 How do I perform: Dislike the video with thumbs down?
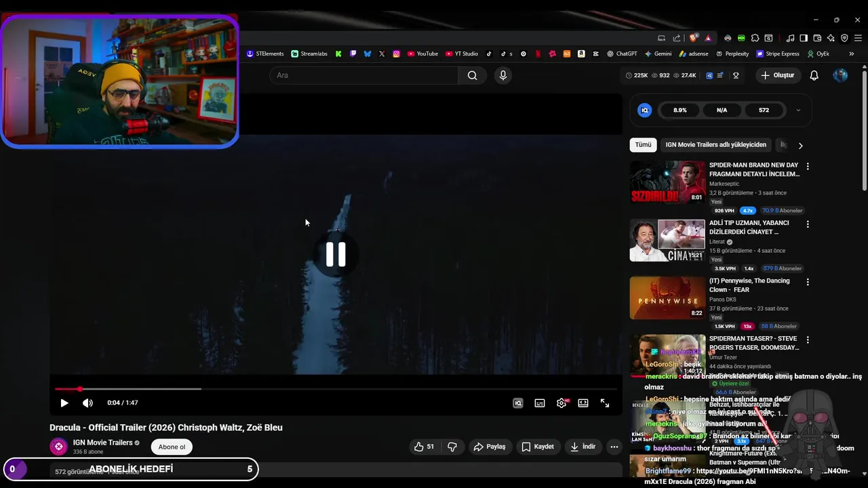(x=452, y=447)
